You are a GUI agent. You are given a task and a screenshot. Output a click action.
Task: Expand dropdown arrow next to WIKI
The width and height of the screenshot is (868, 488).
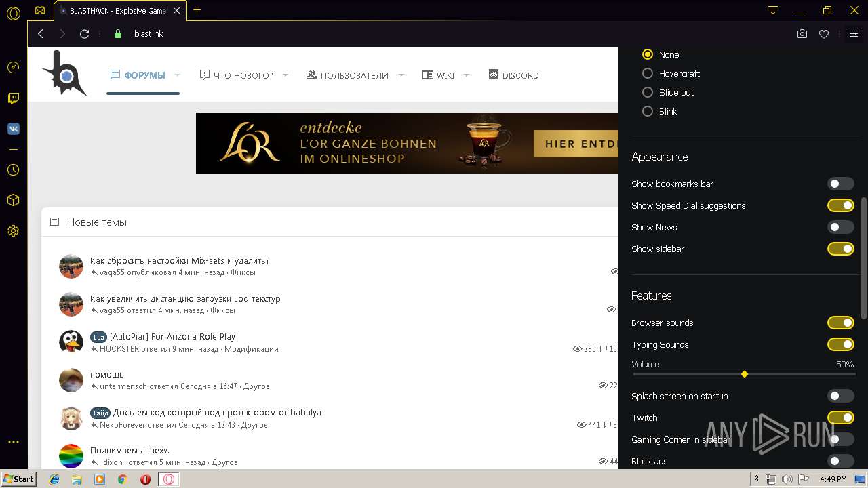(x=467, y=75)
